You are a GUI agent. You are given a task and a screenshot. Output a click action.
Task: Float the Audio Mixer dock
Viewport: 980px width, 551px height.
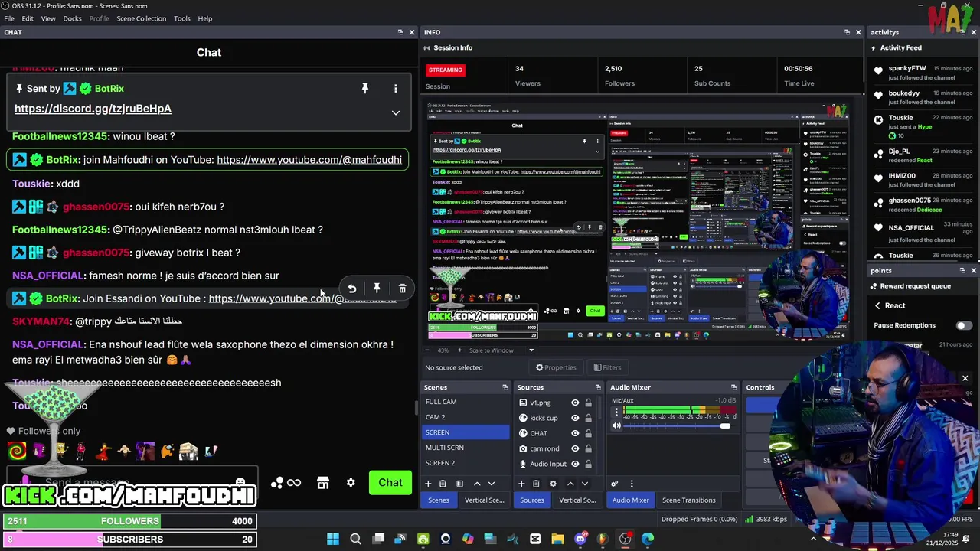pyautogui.click(x=733, y=387)
